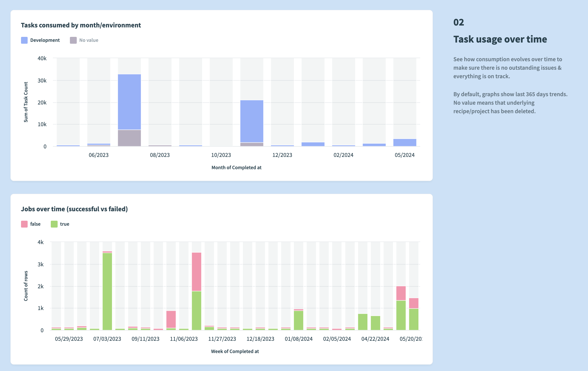Click the Week of Completed at axis label
Image resolution: width=588 pixels, height=371 pixels.
[x=235, y=351]
